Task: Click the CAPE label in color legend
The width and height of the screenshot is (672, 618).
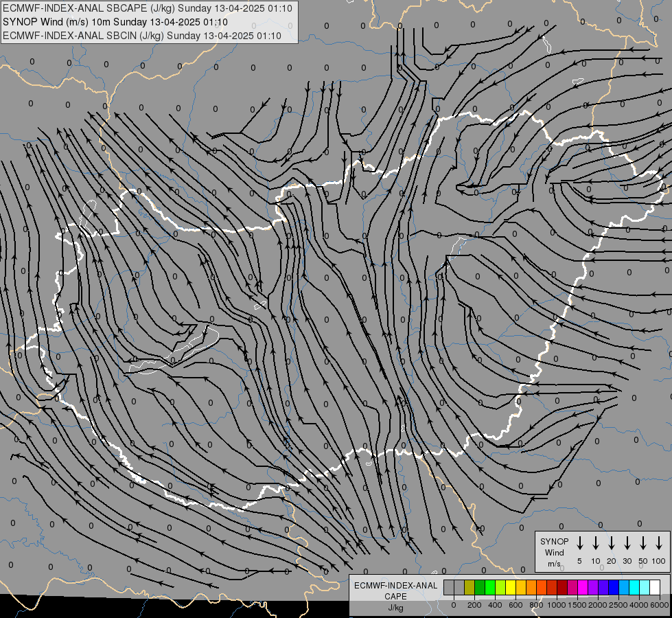Action: tap(395, 597)
